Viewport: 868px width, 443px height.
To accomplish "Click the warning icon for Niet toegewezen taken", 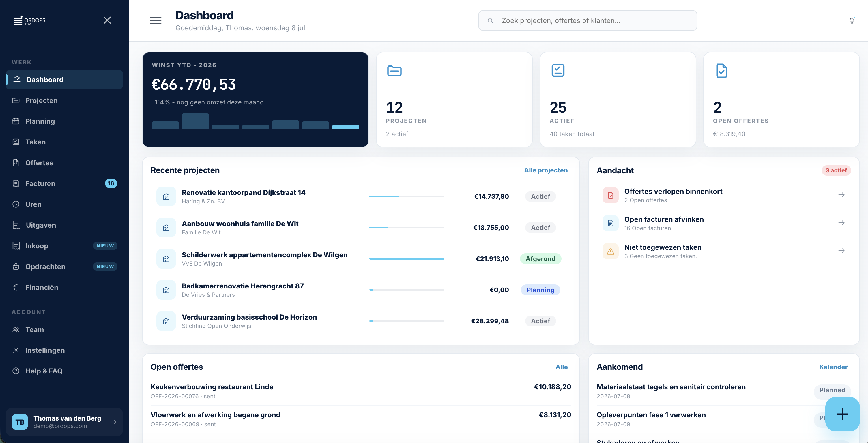I will [x=610, y=251].
